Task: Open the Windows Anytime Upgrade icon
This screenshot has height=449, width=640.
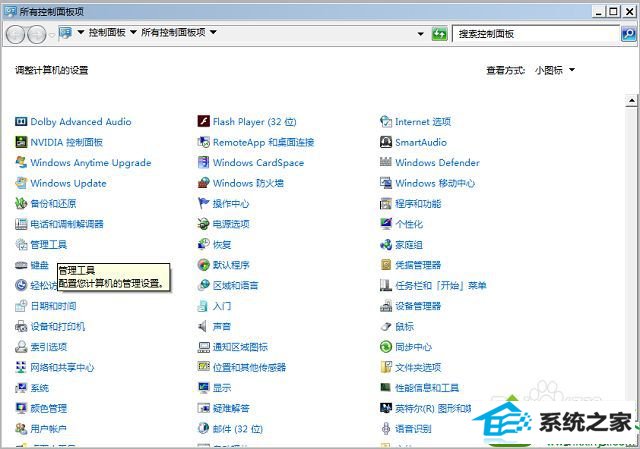Action: (x=21, y=162)
